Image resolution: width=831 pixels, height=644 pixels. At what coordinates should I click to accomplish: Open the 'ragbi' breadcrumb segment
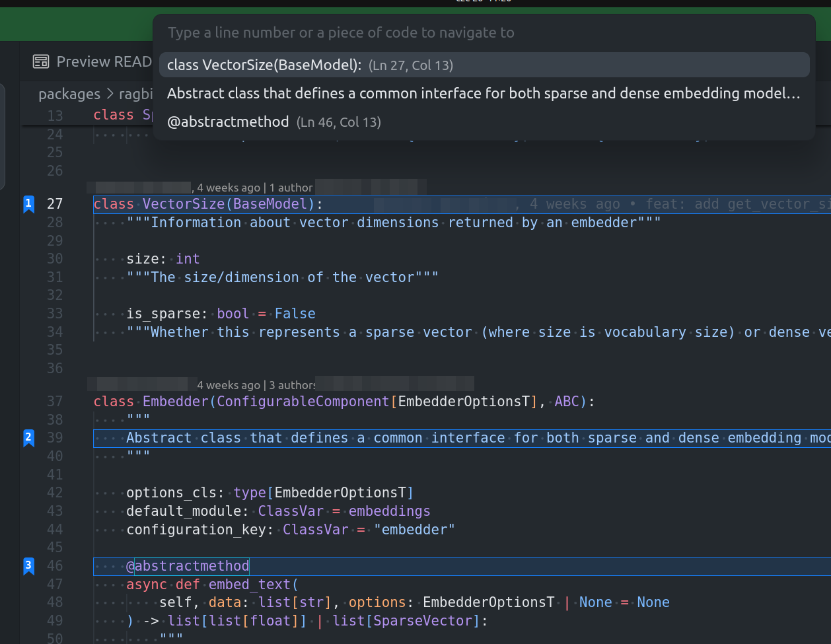click(x=135, y=94)
